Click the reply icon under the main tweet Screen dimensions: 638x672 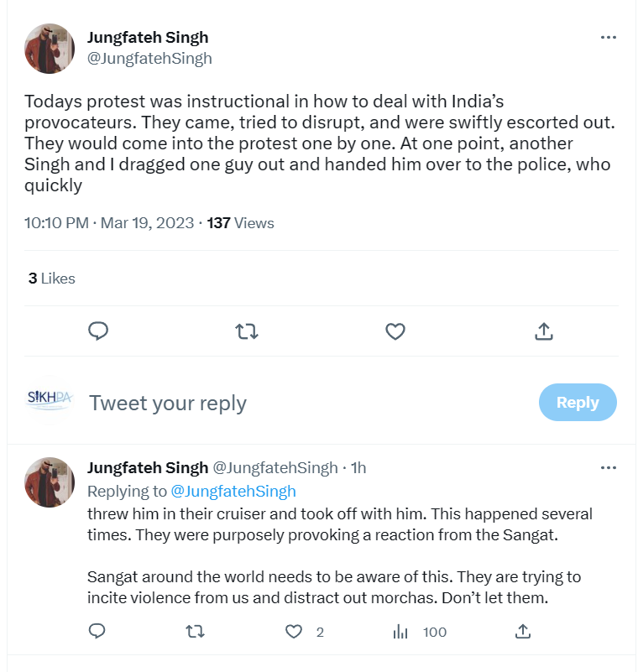[x=98, y=331]
